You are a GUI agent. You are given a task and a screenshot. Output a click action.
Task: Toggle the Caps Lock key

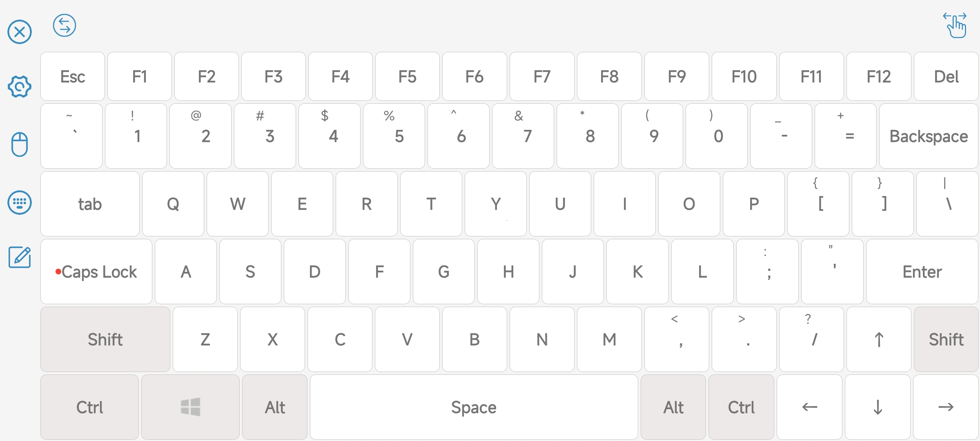coord(96,272)
